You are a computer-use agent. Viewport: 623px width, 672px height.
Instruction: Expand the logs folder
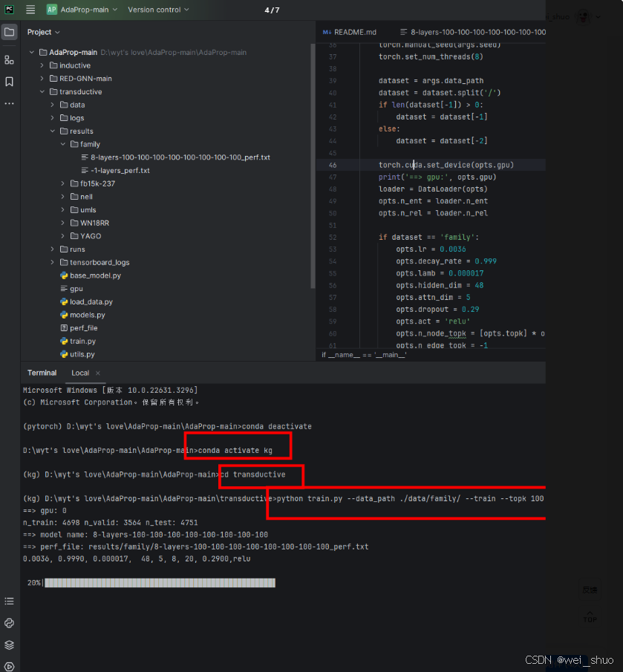coord(52,118)
